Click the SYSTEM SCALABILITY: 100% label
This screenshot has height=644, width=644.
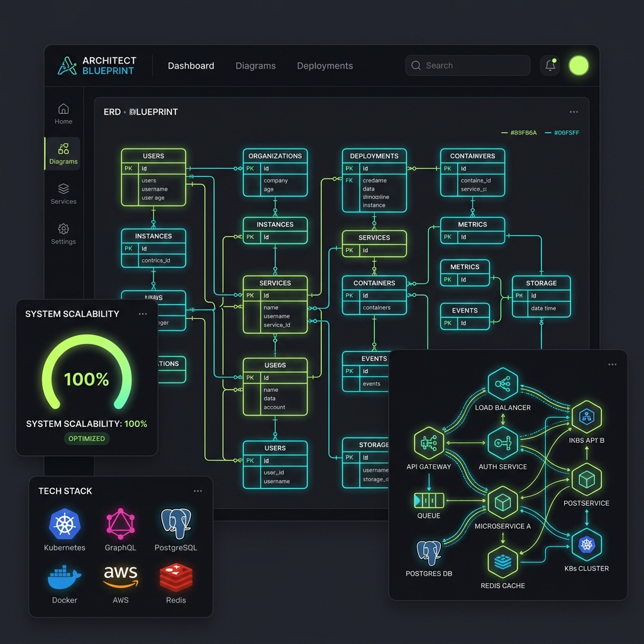[87, 424]
